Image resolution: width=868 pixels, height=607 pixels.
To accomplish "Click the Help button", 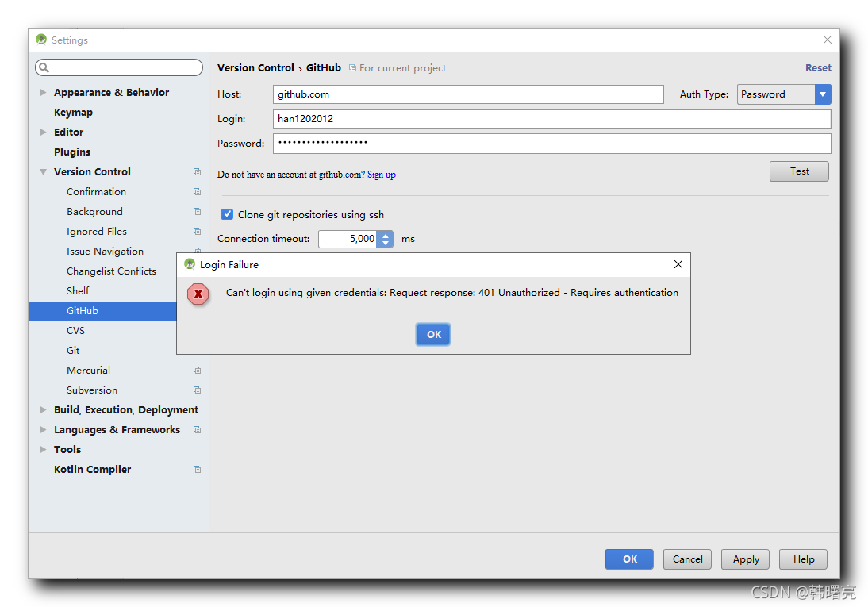I will tap(803, 559).
